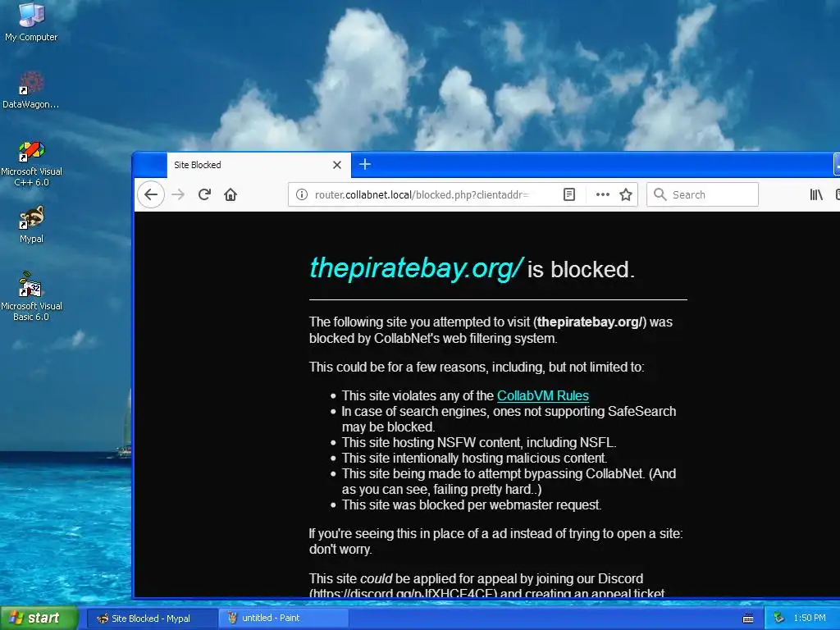Open a new tab with plus button
Image resolution: width=840 pixels, height=630 pixels.
tap(365, 164)
